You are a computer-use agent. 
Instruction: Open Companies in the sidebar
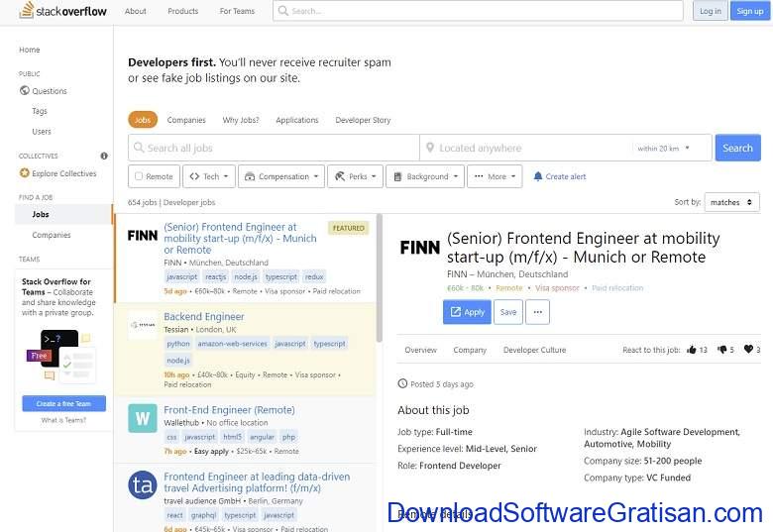click(x=52, y=235)
